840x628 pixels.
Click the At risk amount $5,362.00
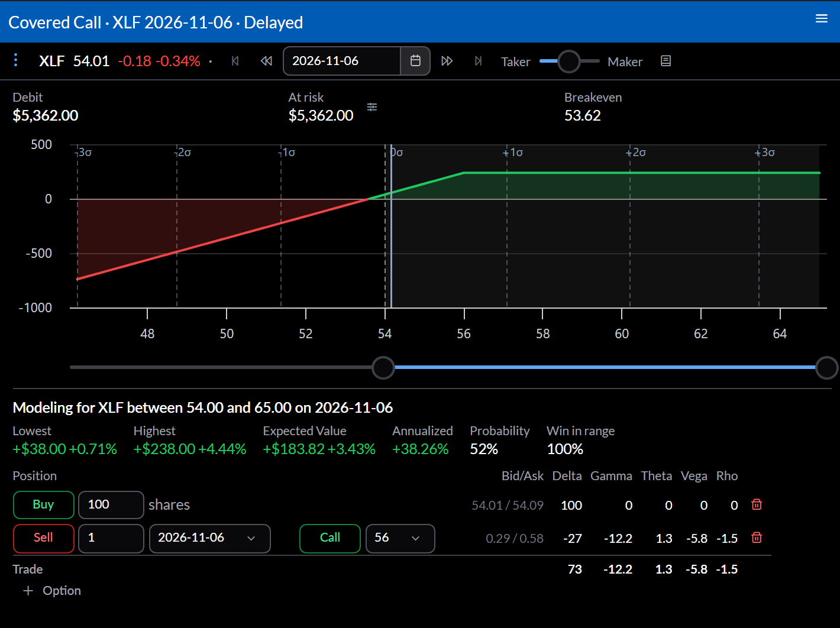321,115
